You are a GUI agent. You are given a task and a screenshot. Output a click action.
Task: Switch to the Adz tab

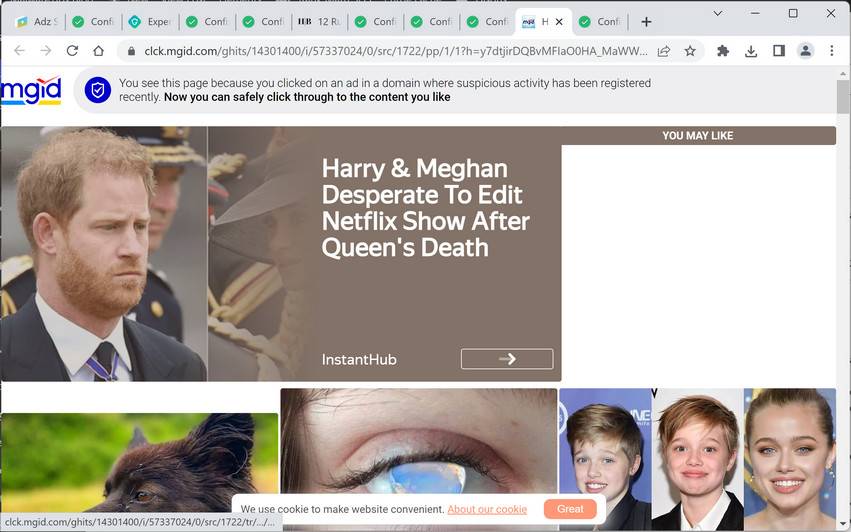click(x=36, y=22)
